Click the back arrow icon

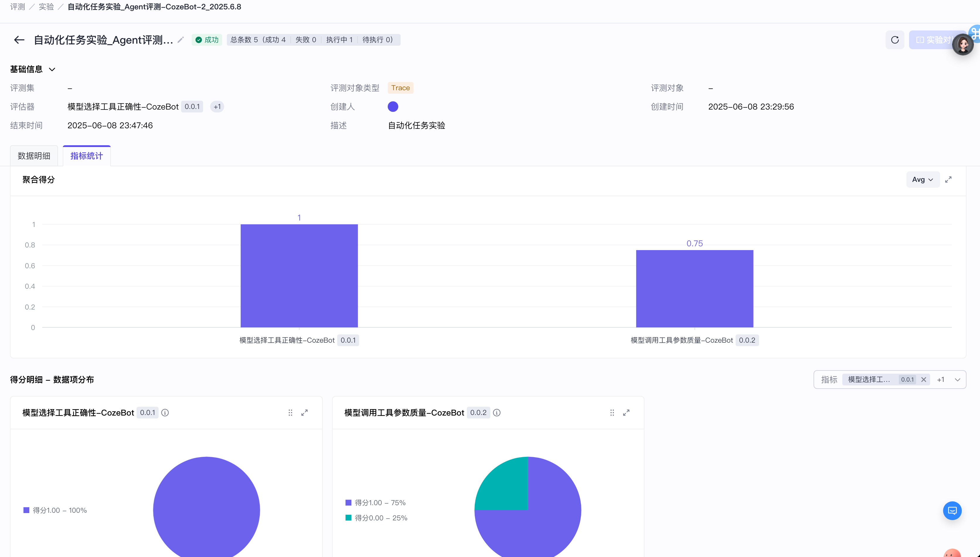pos(19,40)
